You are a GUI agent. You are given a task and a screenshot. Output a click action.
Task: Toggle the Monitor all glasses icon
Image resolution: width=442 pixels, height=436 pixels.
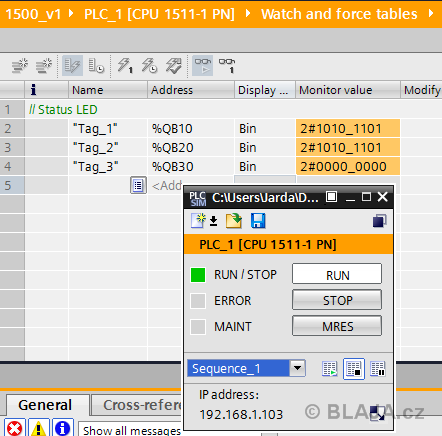[203, 66]
